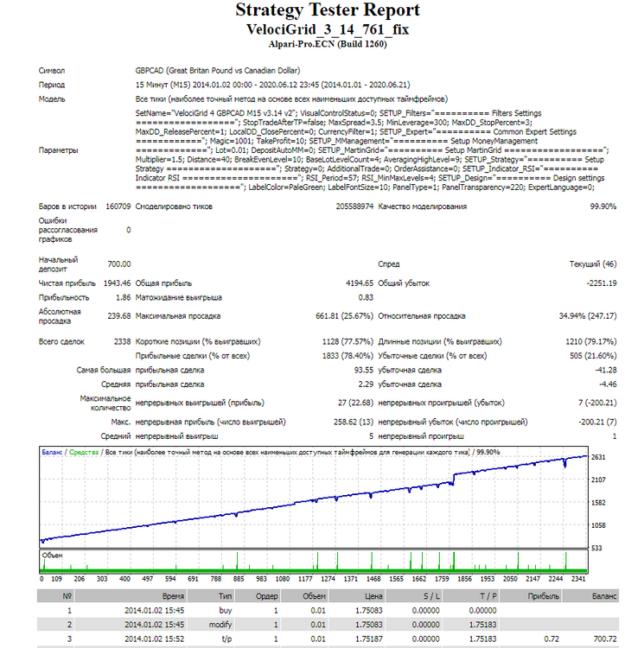This screenshot has height=648, width=644.
Task: Click the modelled ticks value '205588974'
Action: tap(354, 206)
